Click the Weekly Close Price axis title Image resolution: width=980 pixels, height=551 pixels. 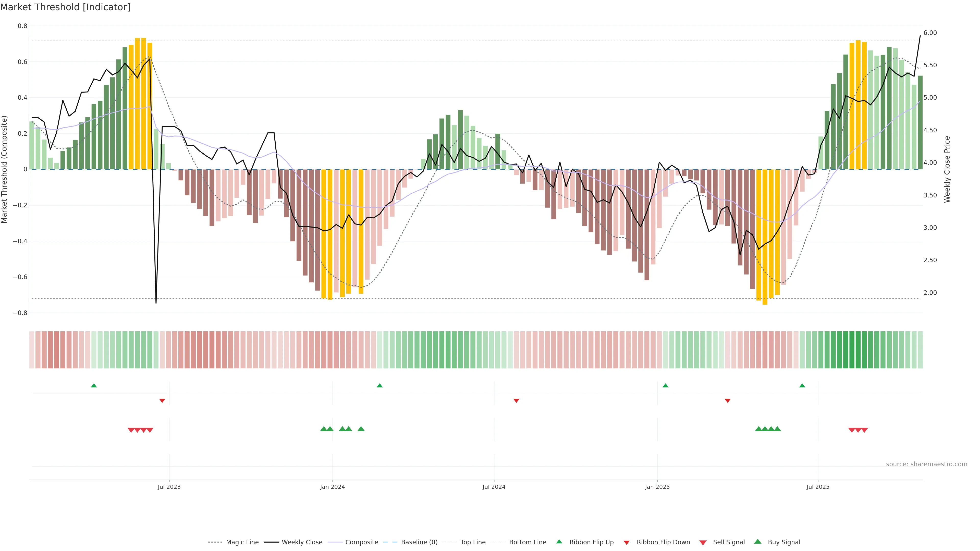tap(947, 169)
